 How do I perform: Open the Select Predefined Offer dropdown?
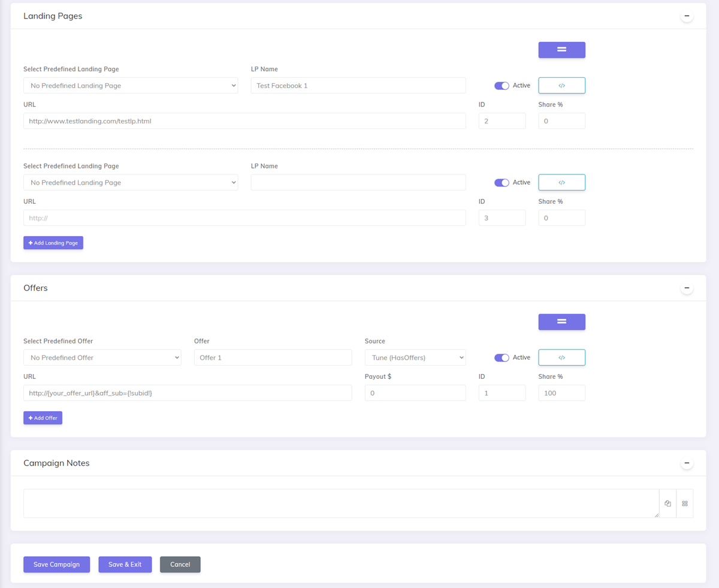click(x=102, y=357)
